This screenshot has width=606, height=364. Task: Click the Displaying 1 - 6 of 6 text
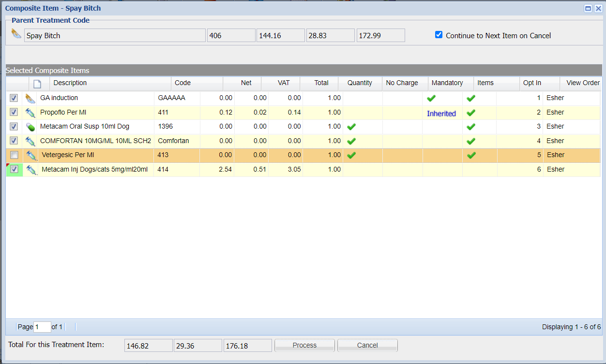point(571,327)
